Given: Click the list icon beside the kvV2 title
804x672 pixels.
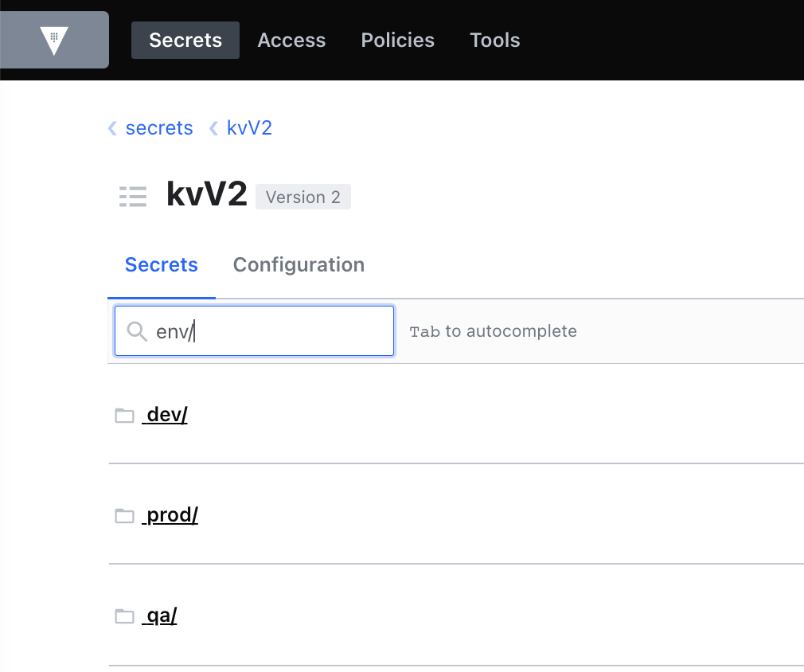Looking at the screenshot, I should 133,196.
